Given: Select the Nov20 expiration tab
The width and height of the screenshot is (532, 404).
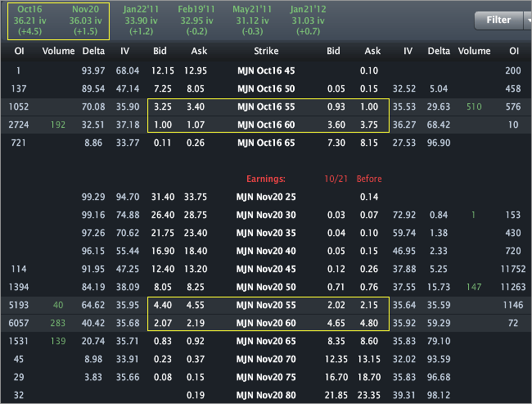Looking at the screenshot, I should pyautogui.click(x=85, y=20).
